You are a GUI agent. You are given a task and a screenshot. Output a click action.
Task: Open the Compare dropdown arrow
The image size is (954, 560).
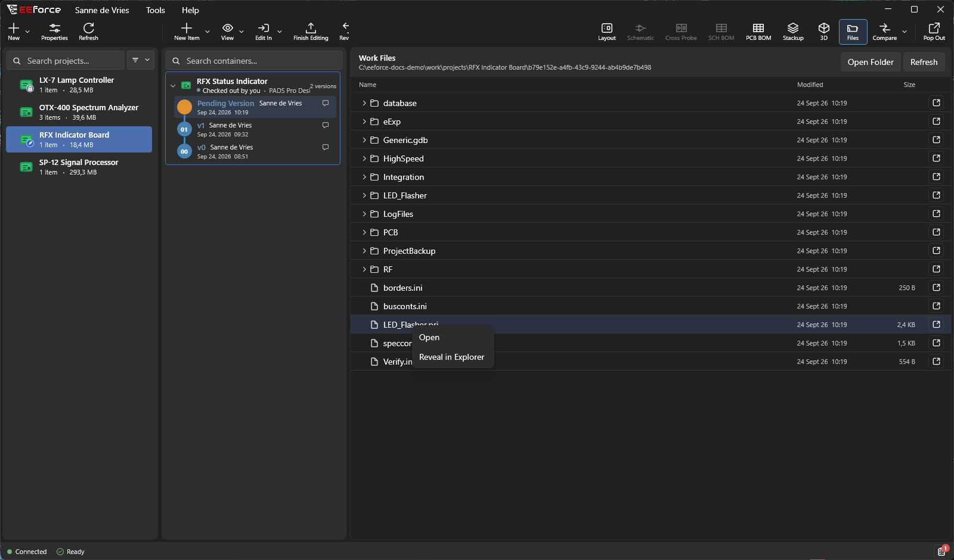(905, 32)
